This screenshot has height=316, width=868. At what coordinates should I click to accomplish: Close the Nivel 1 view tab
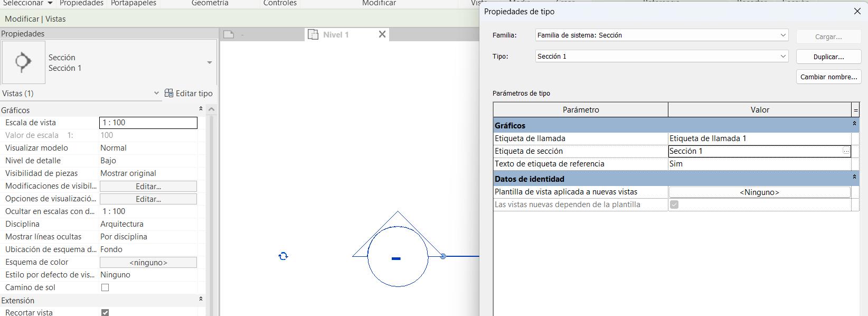click(x=382, y=34)
